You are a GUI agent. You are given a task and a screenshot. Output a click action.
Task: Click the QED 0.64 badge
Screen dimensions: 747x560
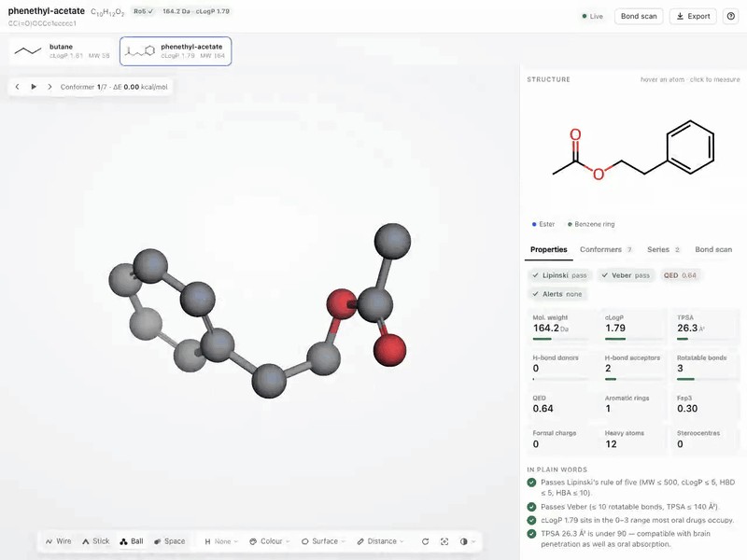(680, 275)
